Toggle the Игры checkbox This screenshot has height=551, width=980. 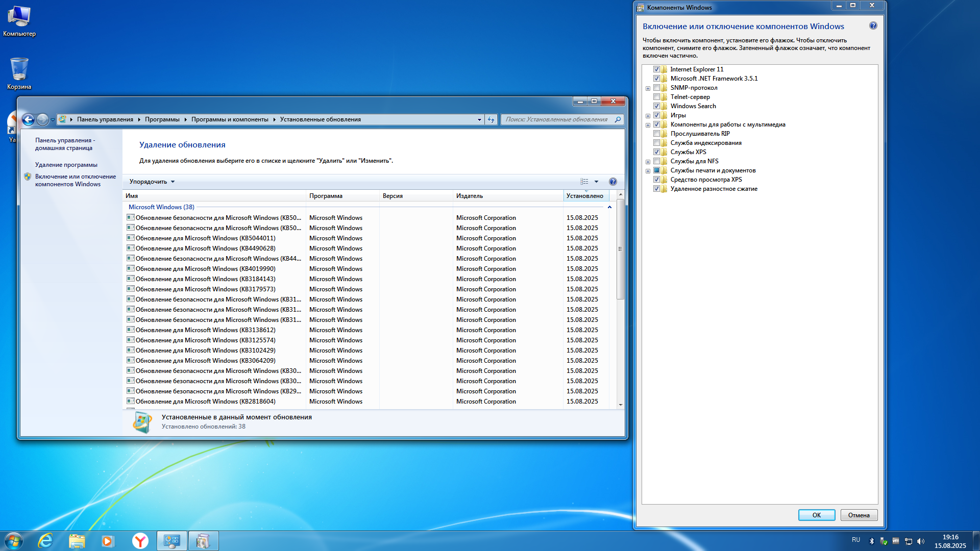tap(656, 115)
